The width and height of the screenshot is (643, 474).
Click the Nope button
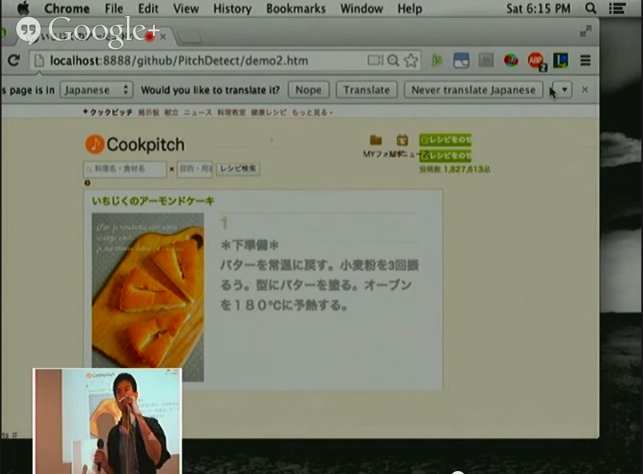308,90
